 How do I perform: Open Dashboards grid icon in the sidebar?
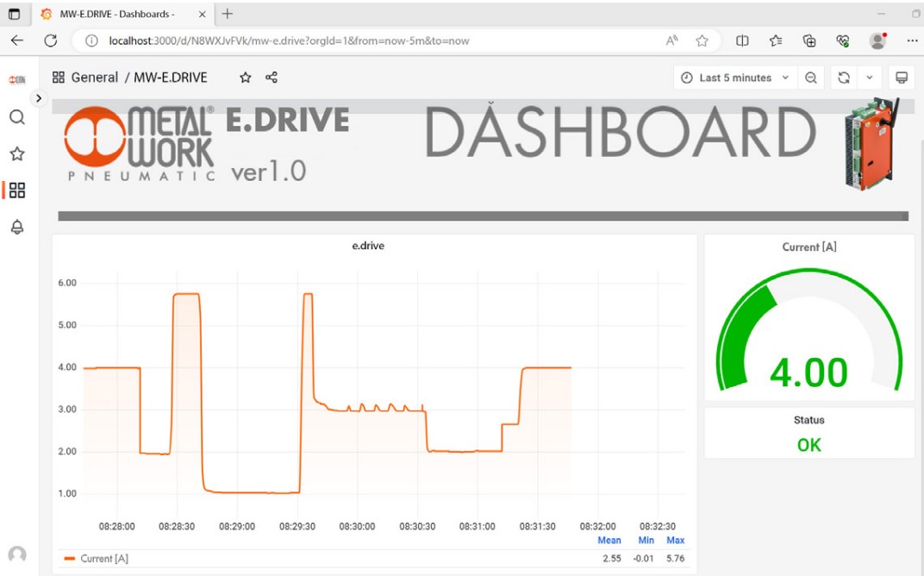click(16, 191)
